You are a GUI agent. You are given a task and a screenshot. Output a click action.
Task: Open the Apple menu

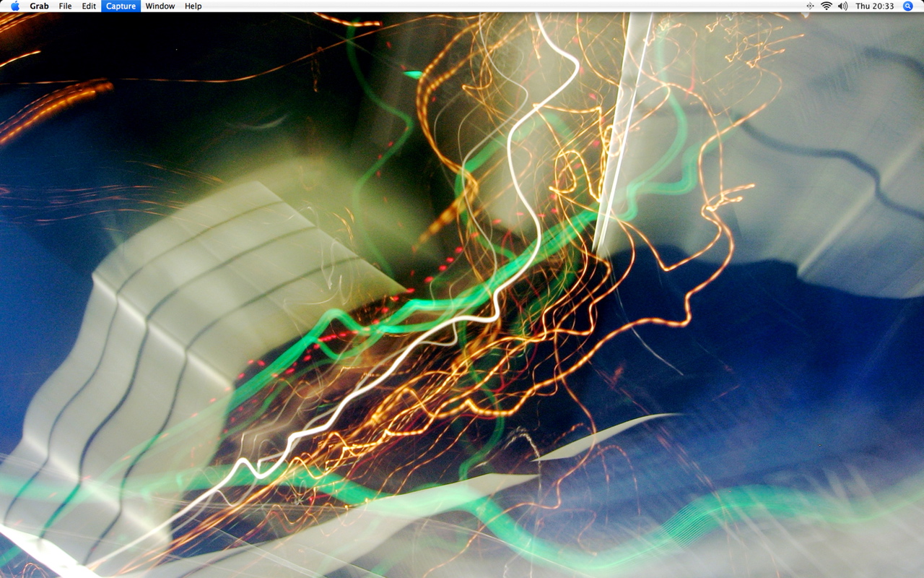click(15, 6)
